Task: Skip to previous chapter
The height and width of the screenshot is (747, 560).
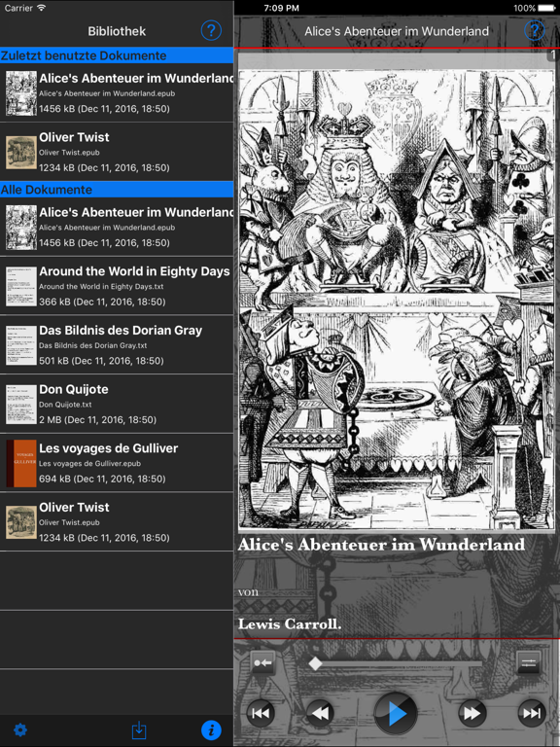Action: [x=260, y=713]
